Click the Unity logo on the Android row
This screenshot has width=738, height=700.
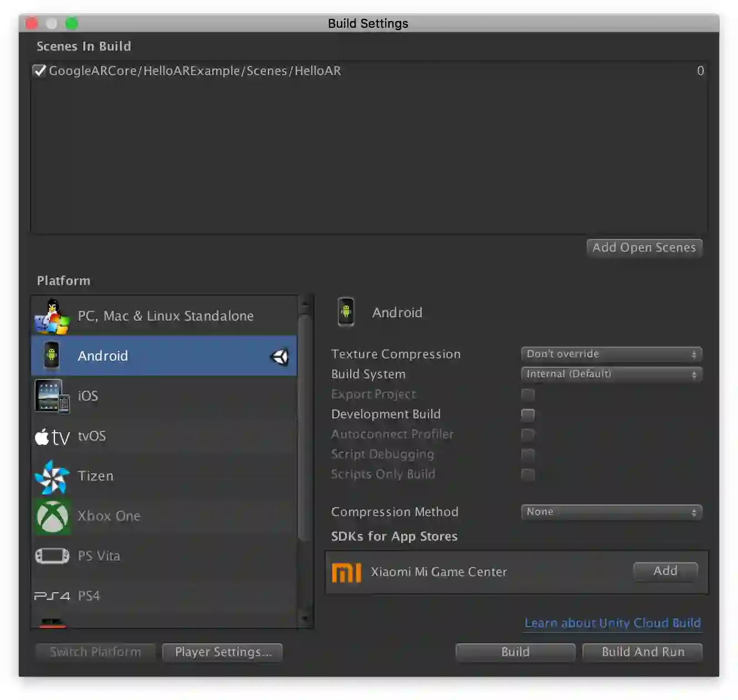coord(280,356)
